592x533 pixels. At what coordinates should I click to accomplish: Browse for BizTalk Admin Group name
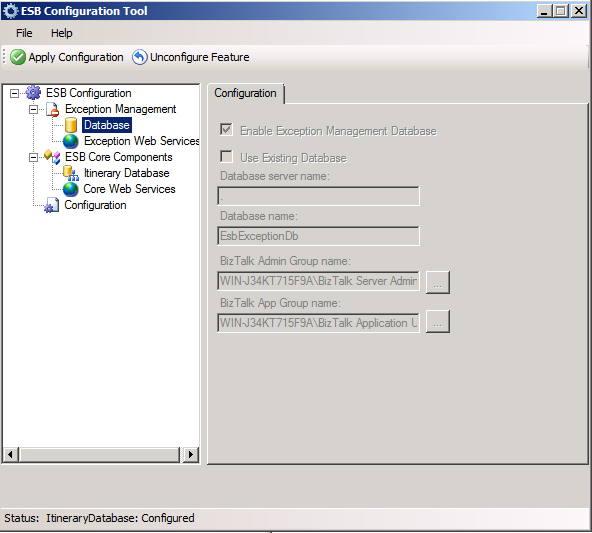[438, 282]
